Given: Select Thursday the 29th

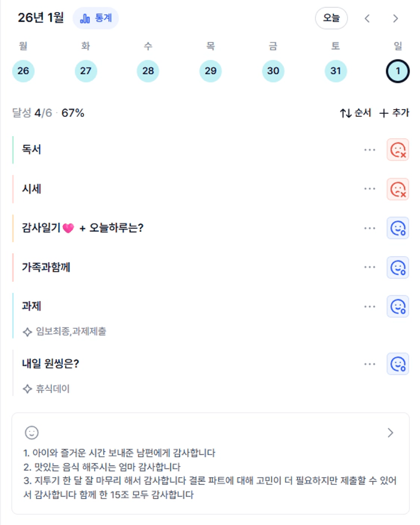Looking at the screenshot, I should 210,71.
